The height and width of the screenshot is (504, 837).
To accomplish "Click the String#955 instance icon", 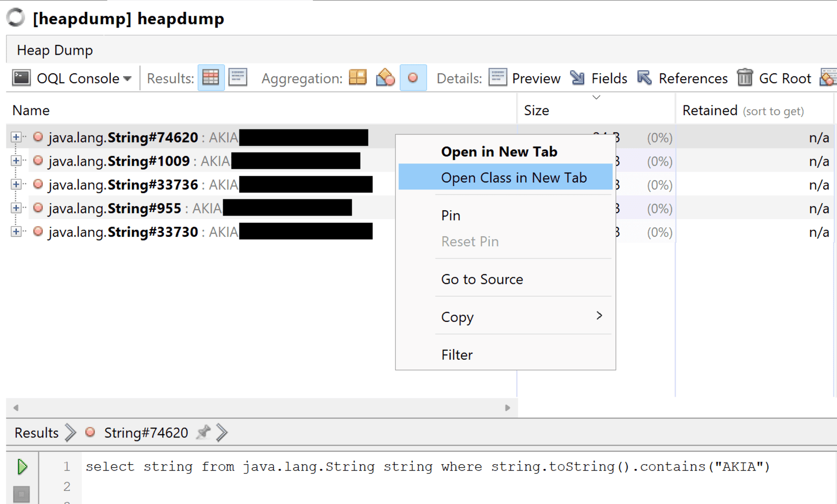I will 38,208.
